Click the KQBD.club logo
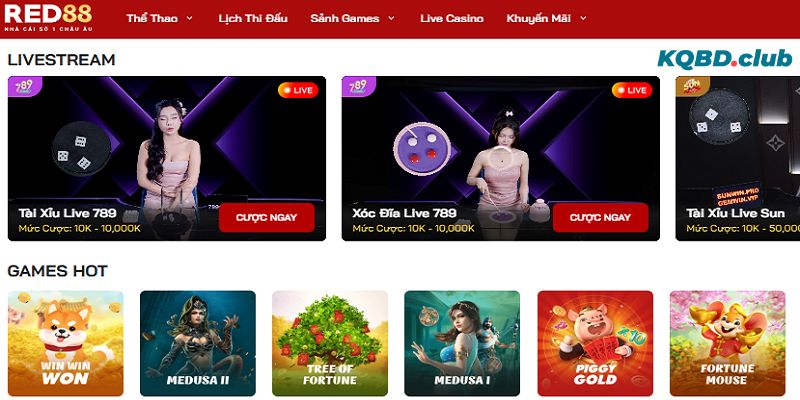Viewport: 800px width, 400px height. click(x=724, y=59)
